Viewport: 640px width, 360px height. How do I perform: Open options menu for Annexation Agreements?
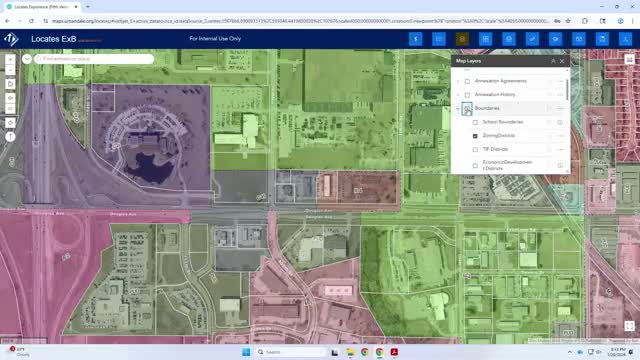tap(560, 81)
